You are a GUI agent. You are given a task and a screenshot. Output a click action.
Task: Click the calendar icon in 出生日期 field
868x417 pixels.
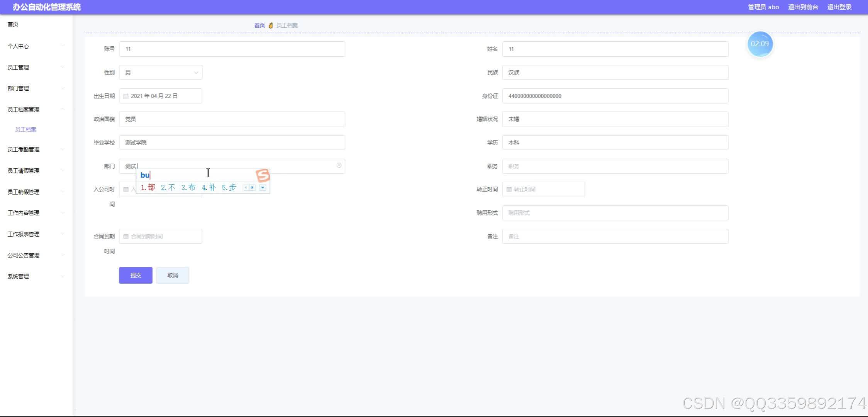point(125,96)
